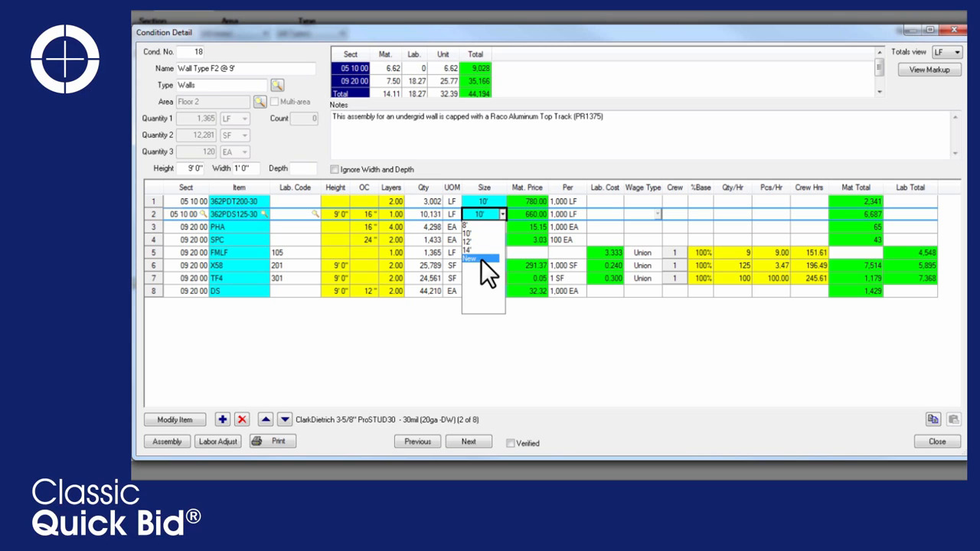
Task: Select row 8 header in items grid
Action: click(153, 291)
